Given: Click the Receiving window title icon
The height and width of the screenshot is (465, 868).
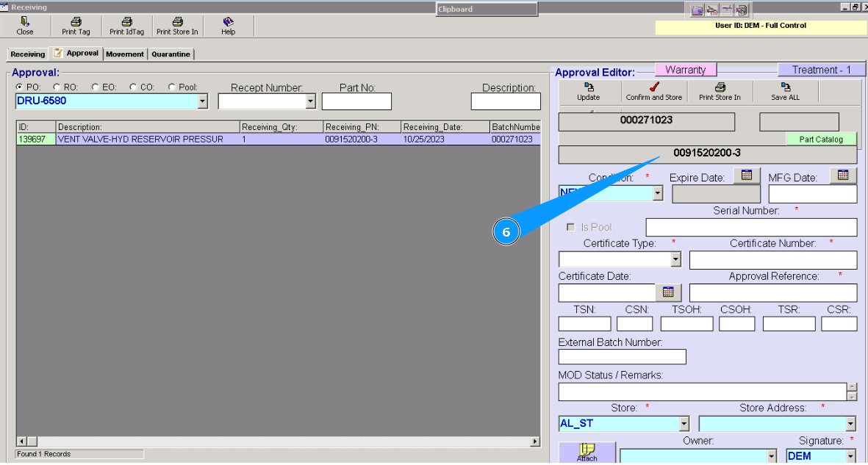Looking at the screenshot, I should [x=4, y=7].
